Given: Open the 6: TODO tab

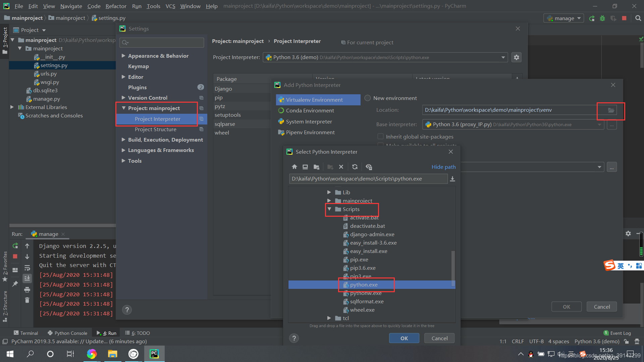Looking at the screenshot, I should [x=138, y=333].
